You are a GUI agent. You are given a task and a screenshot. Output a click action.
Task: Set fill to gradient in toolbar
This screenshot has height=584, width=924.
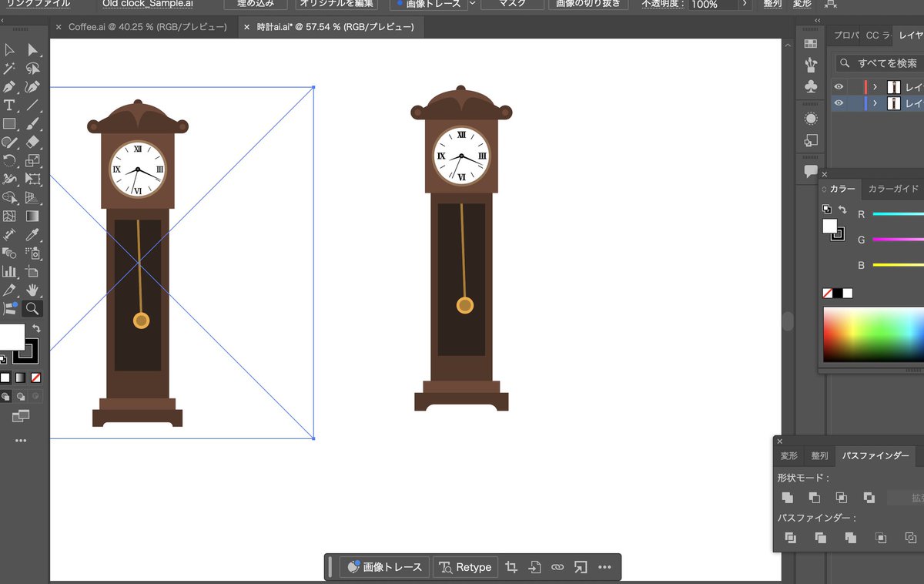tap(21, 378)
